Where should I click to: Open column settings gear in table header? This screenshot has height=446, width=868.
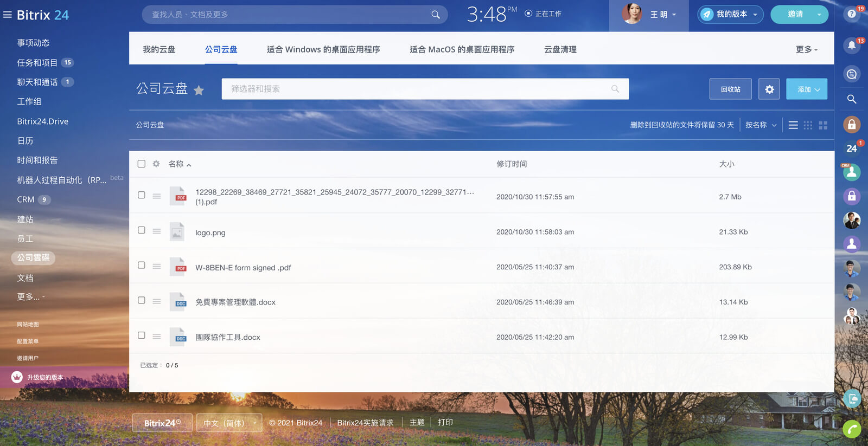click(156, 164)
